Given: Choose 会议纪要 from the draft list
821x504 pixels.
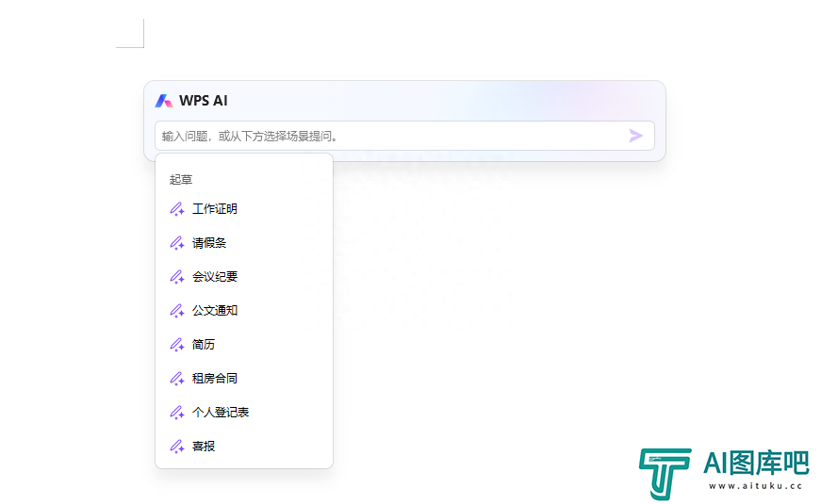Looking at the screenshot, I should (x=244, y=277).
